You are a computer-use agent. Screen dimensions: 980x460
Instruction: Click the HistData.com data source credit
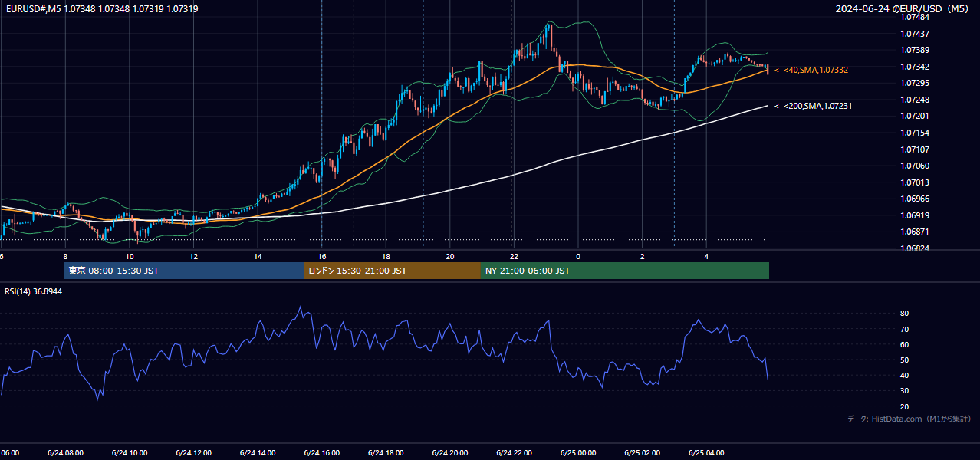coord(909,419)
